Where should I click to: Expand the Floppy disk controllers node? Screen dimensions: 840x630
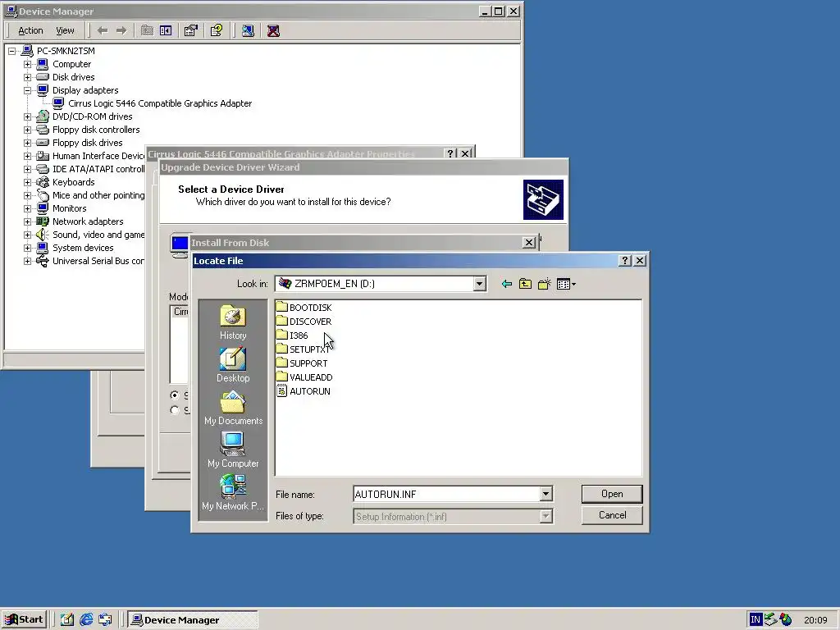tap(27, 130)
